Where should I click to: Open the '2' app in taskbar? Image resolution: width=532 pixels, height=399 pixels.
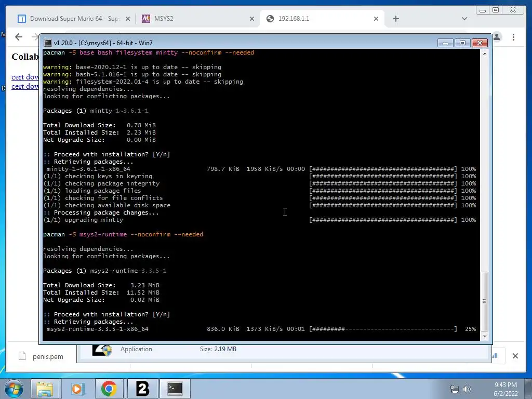143,389
